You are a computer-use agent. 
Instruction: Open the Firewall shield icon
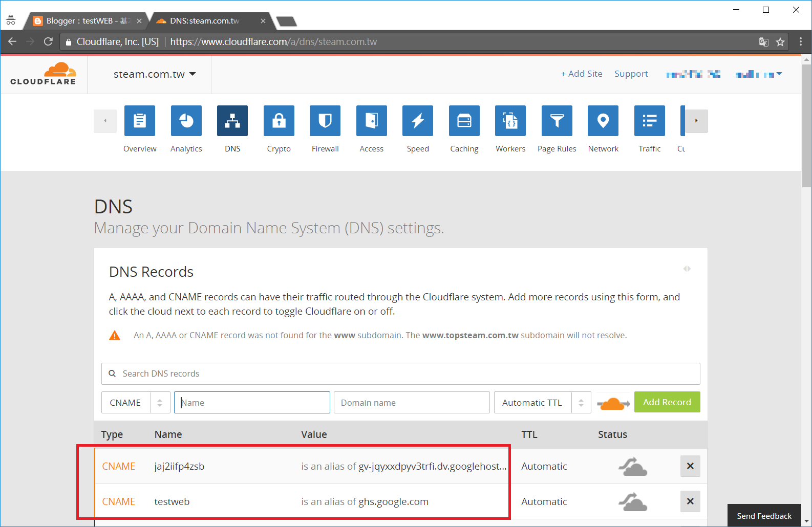(x=325, y=121)
